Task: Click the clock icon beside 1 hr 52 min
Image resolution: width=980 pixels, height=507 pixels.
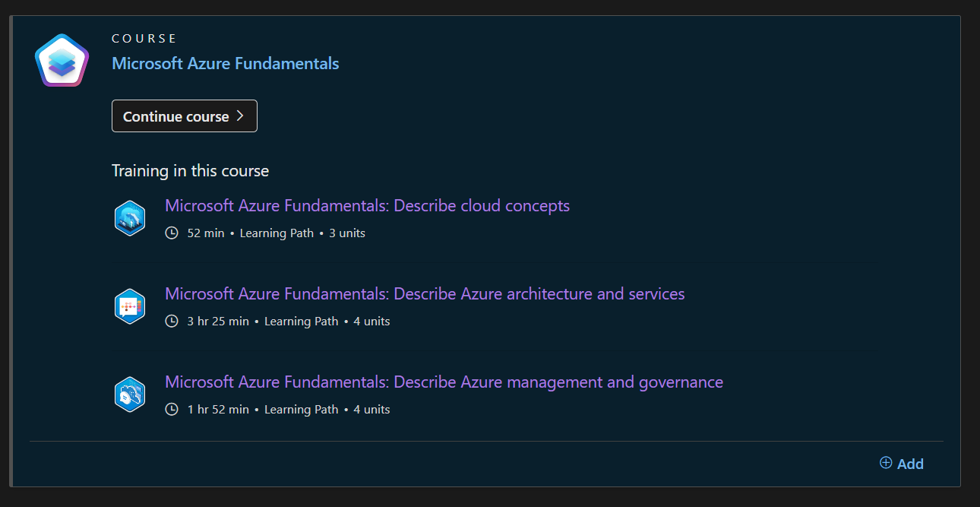Action: [172, 410]
